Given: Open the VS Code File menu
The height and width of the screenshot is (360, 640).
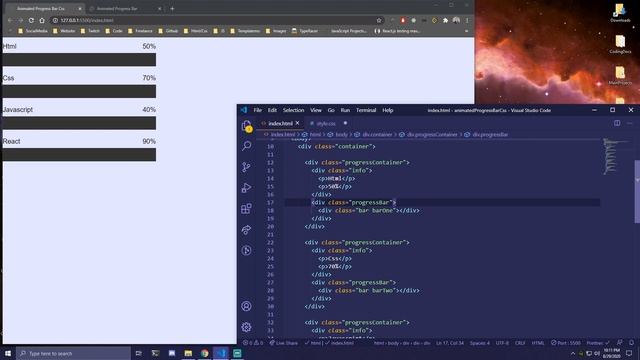Looking at the screenshot, I should [x=258, y=110].
